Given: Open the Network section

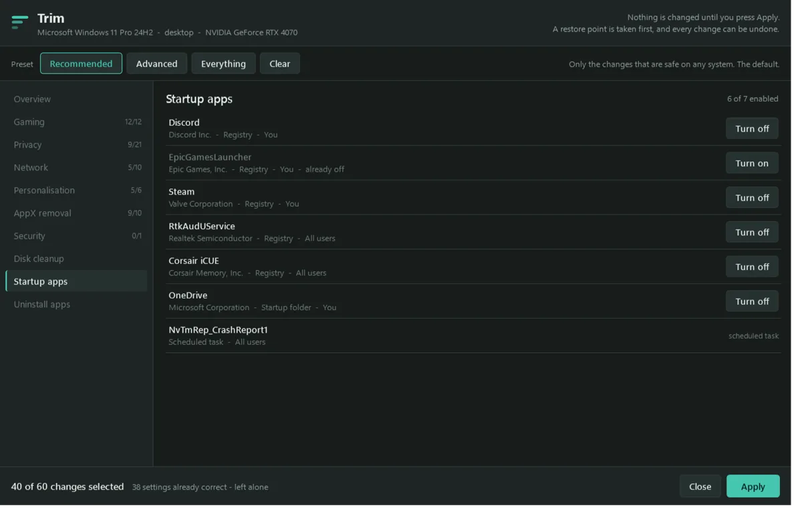Looking at the screenshot, I should (x=76, y=167).
